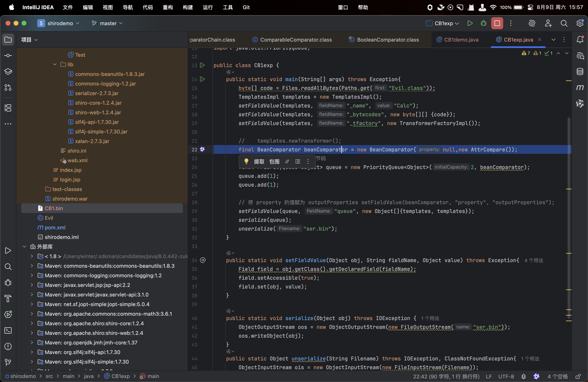The width and height of the screenshot is (588, 382).
Task: Open the Terminal tool window
Action: [8, 330]
